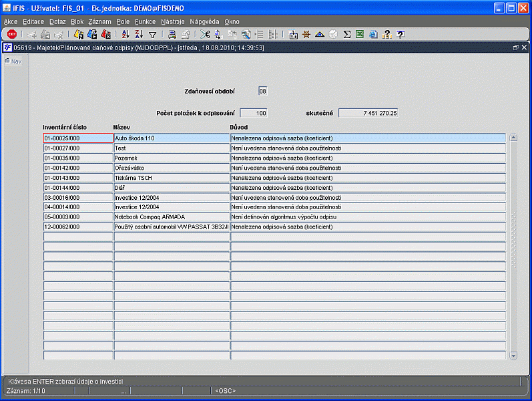
Task: Click the question mark with lock icon
Action: tap(386, 34)
